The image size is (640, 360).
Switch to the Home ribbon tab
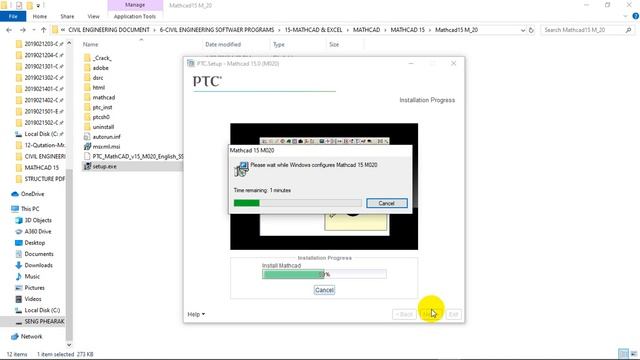click(x=40, y=16)
